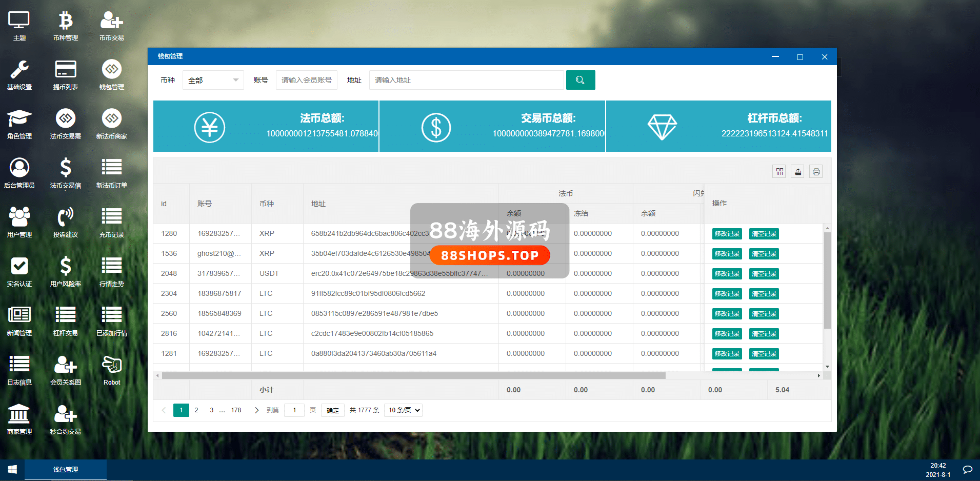
Task: Click the green search magnifier button
Action: pyautogui.click(x=580, y=80)
